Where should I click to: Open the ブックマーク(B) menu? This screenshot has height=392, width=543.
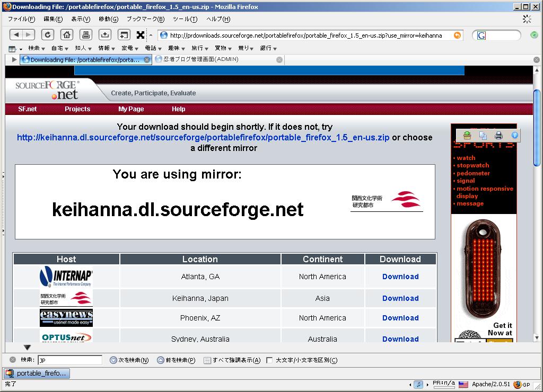145,19
